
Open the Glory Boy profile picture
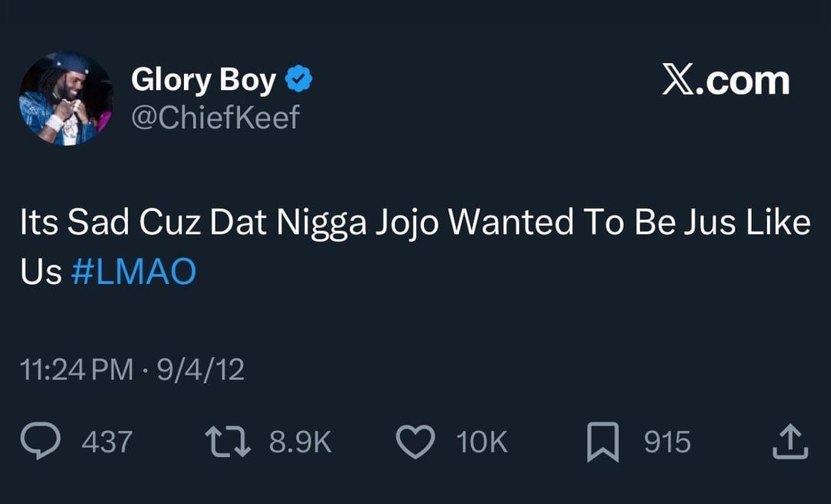click(x=66, y=99)
